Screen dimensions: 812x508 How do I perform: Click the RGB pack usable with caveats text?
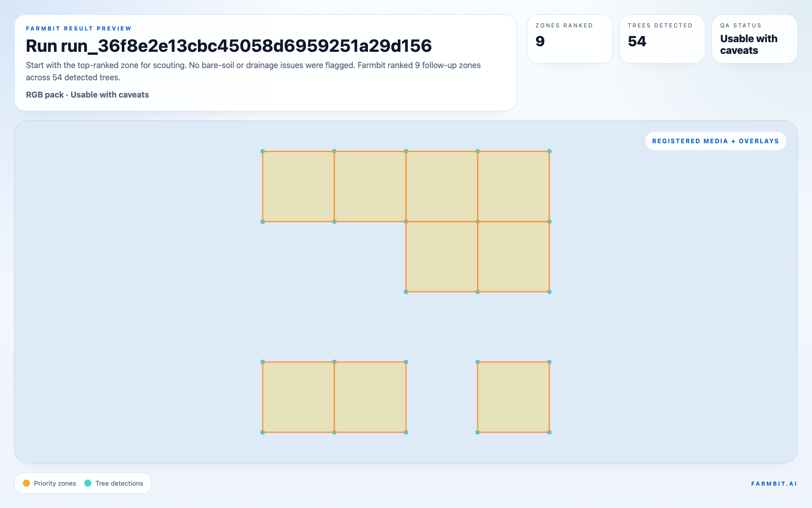coord(87,94)
